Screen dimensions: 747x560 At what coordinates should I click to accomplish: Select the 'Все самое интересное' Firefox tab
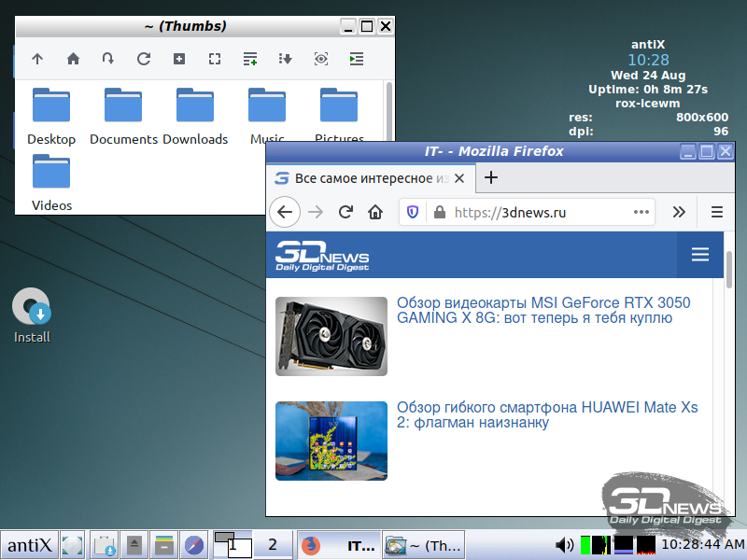(371, 178)
